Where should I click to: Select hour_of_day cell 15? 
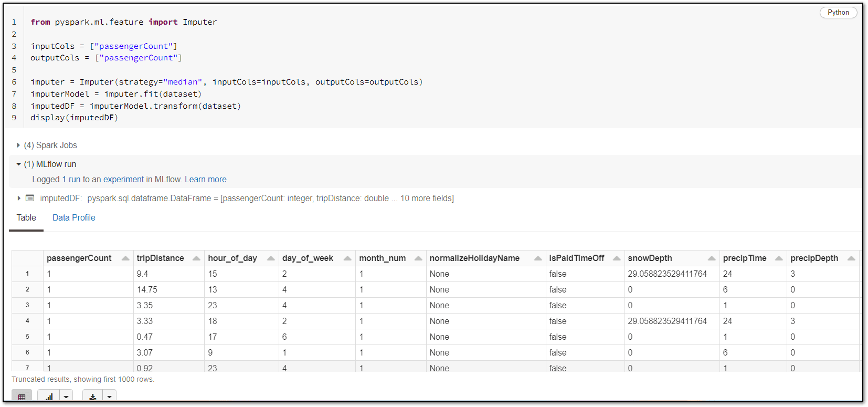click(x=241, y=274)
